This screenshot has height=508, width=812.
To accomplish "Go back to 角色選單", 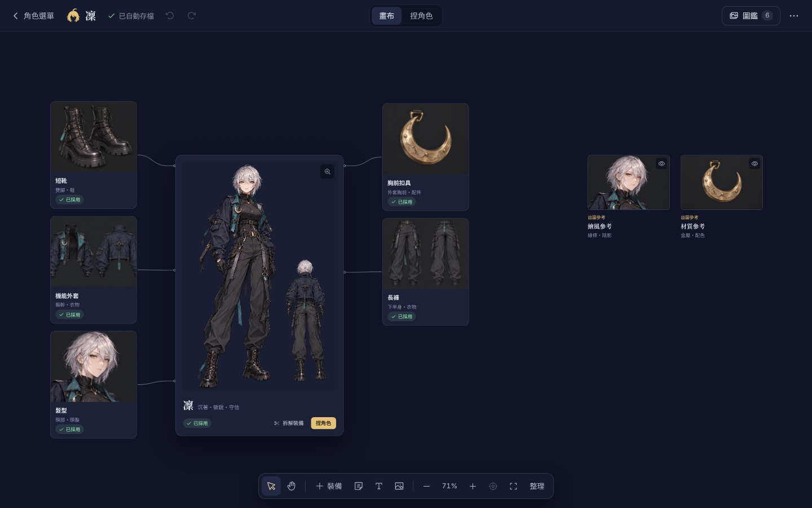I will [x=33, y=16].
